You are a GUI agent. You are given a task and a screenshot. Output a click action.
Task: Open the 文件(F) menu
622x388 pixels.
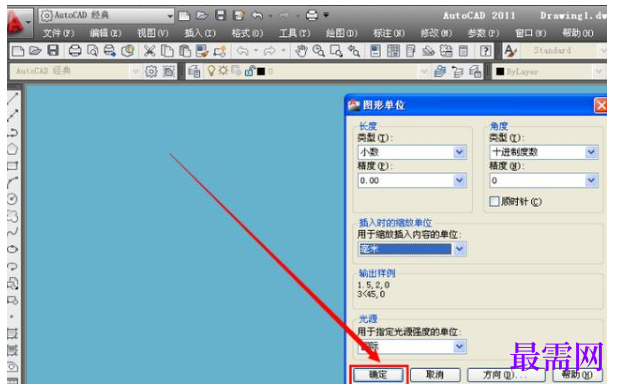(x=58, y=33)
